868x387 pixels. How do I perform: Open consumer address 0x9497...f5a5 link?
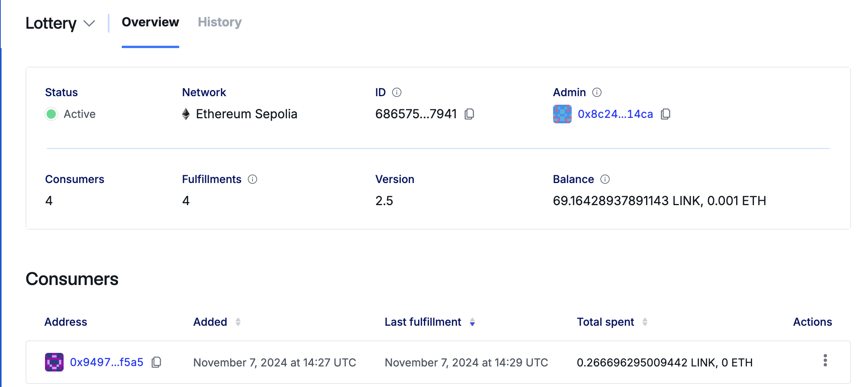click(x=107, y=362)
